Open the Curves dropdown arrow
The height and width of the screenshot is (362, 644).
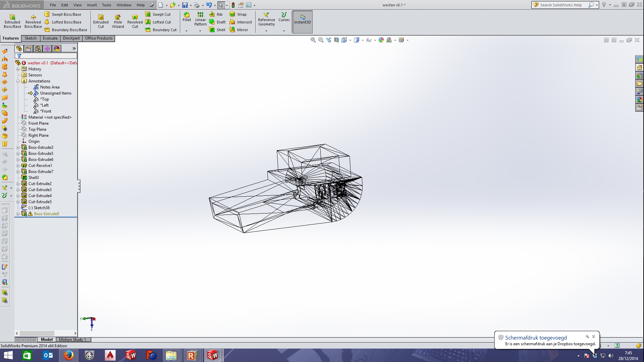[284, 31]
